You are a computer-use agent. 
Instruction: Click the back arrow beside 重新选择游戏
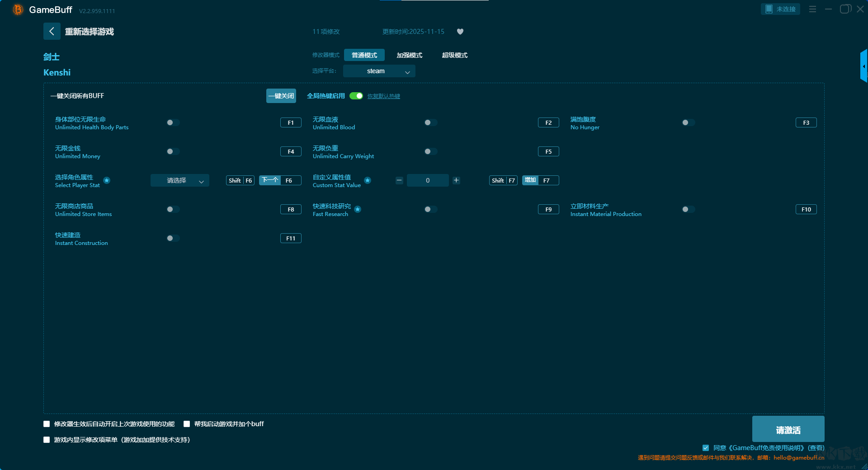click(52, 31)
